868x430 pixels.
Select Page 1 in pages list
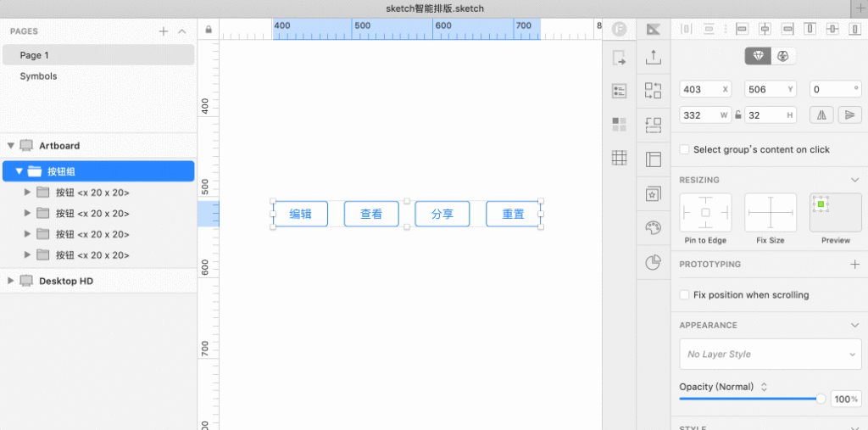pos(98,55)
